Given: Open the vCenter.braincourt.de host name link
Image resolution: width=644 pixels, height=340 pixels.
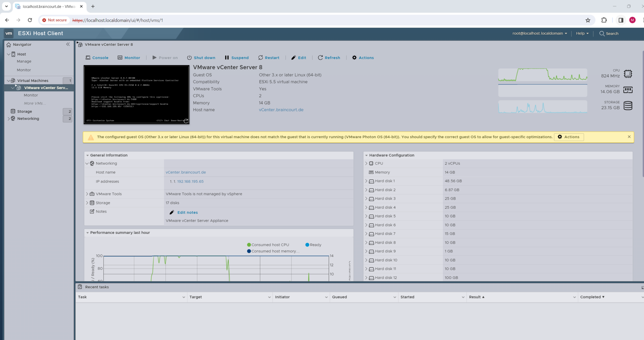Looking at the screenshot, I should tap(281, 110).
